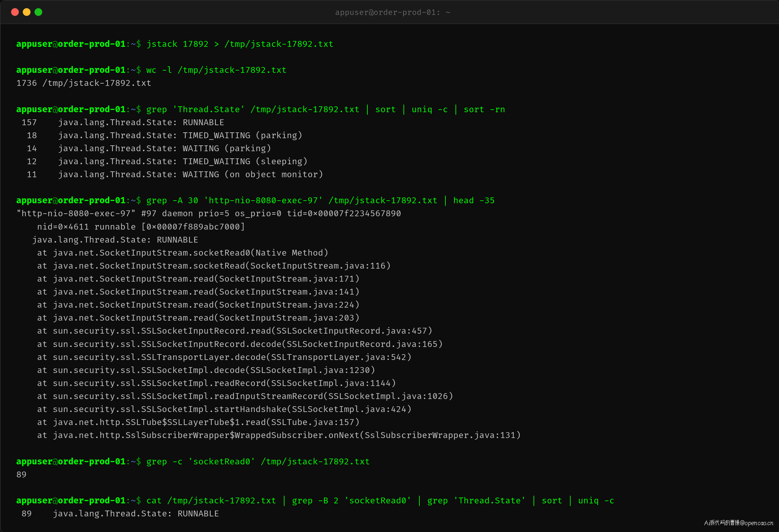Click the frame 'read(SocketInputStream.java:171)'
This screenshot has height=532, width=779.
point(198,279)
